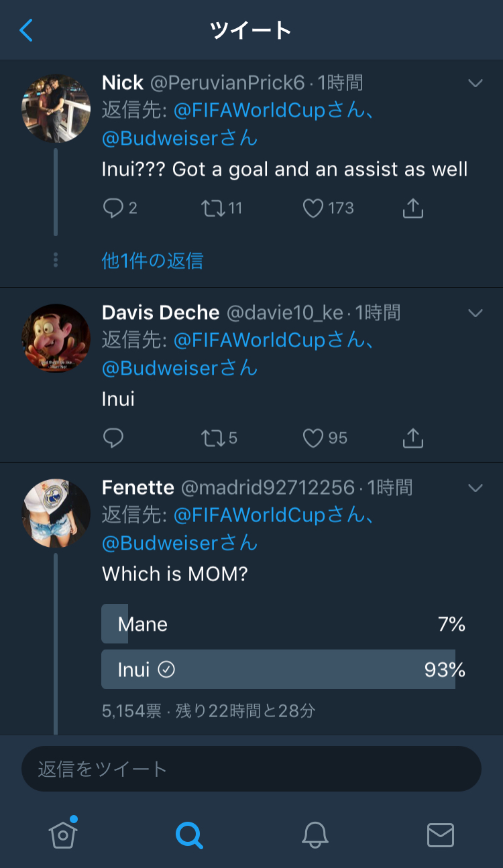Image resolution: width=503 pixels, height=868 pixels.
Task: Share Davis Deche's tweet
Action: tap(412, 438)
